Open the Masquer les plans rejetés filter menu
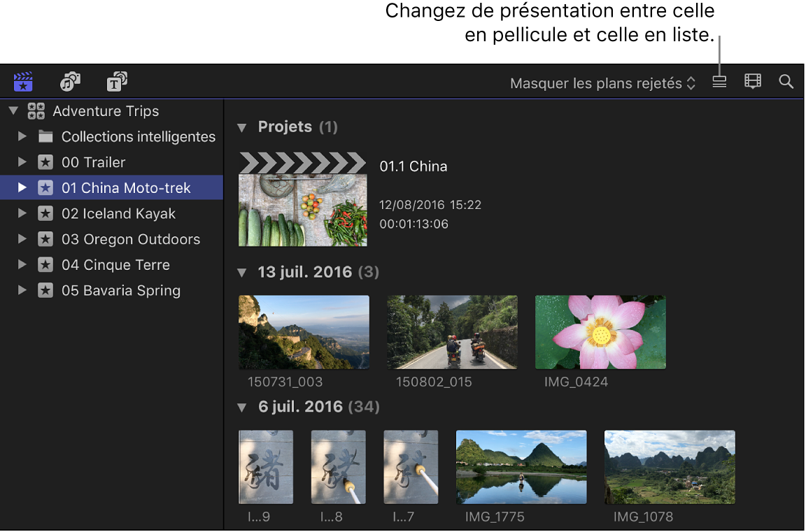This screenshot has width=806, height=532. (x=602, y=82)
